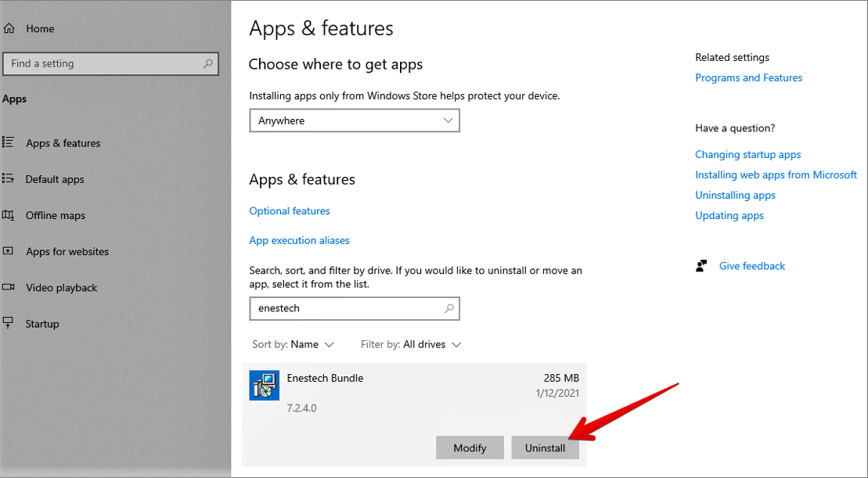
Task: Click Modify for Enestech Bundle
Action: click(470, 447)
